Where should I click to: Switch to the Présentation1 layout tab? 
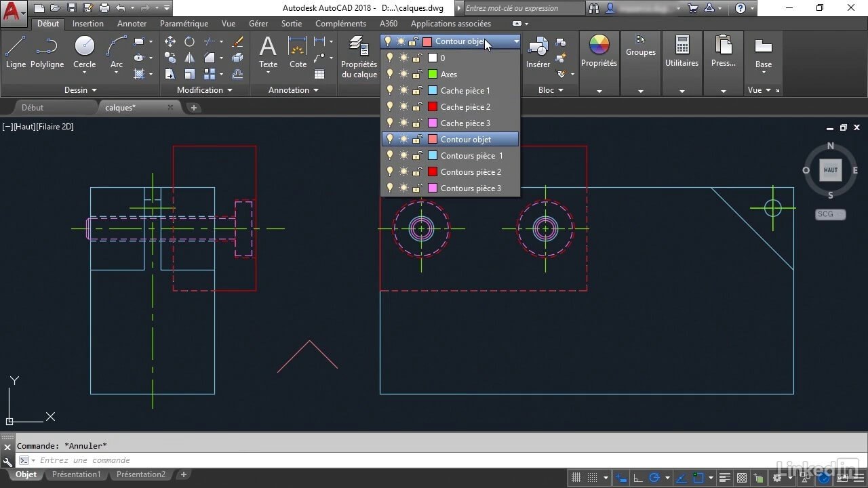tap(76, 474)
